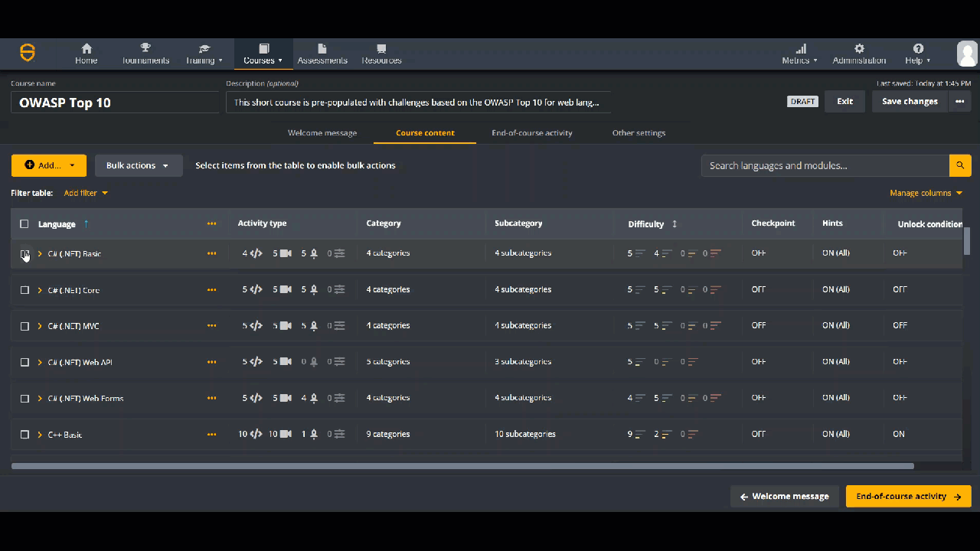Switch to the Welcome message tab

click(x=322, y=132)
